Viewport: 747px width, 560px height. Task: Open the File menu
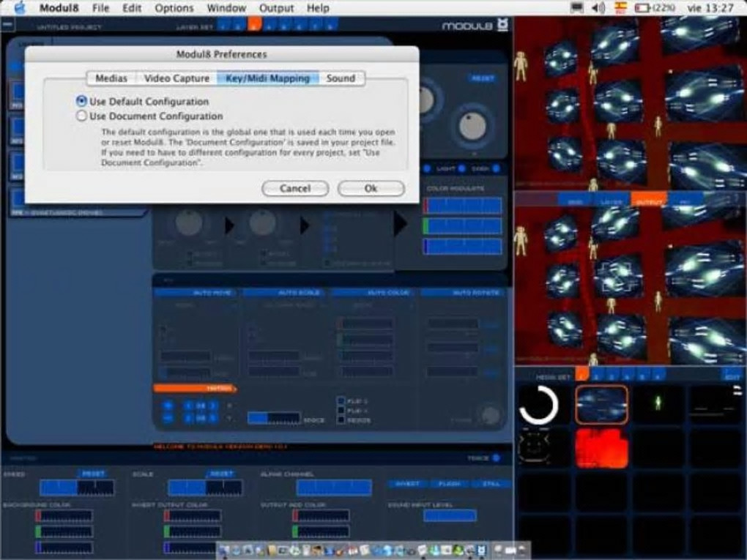tap(100, 8)
